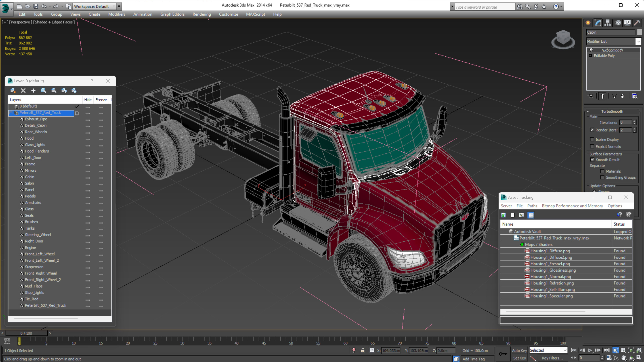This screenshot has width=644, height=362.
Task: Click Make Unique icon under modifier stack
Action: click(x=614, y=96)
